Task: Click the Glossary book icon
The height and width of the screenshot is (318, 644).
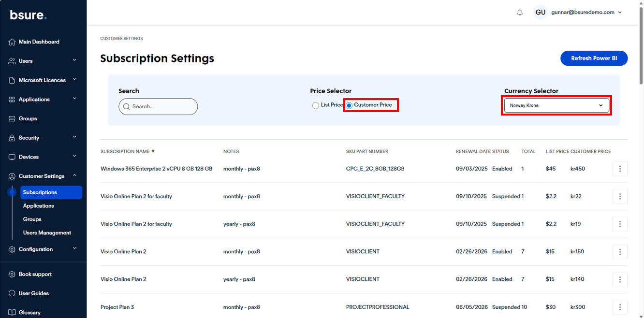Action: (12, 313)
